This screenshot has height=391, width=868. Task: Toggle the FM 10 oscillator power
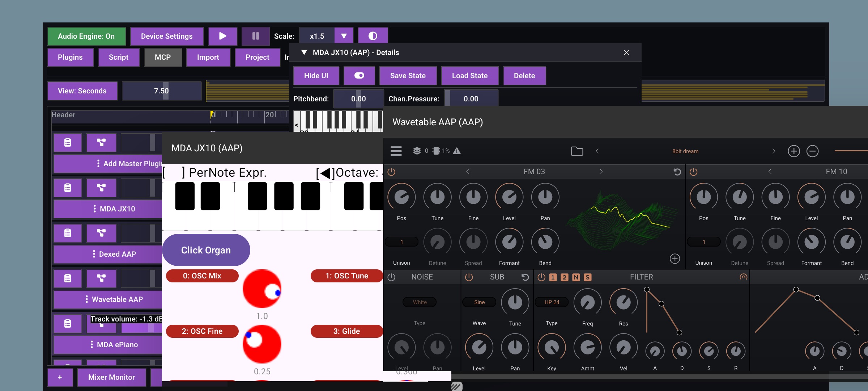(x=693, y=172)
